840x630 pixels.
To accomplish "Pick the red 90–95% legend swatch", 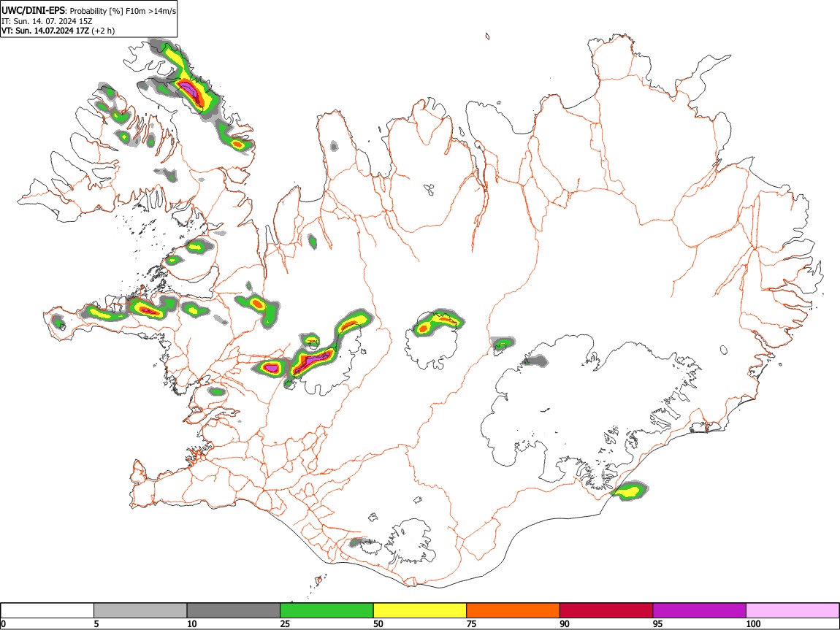I will pyautogui.click(x=606, y=611).
